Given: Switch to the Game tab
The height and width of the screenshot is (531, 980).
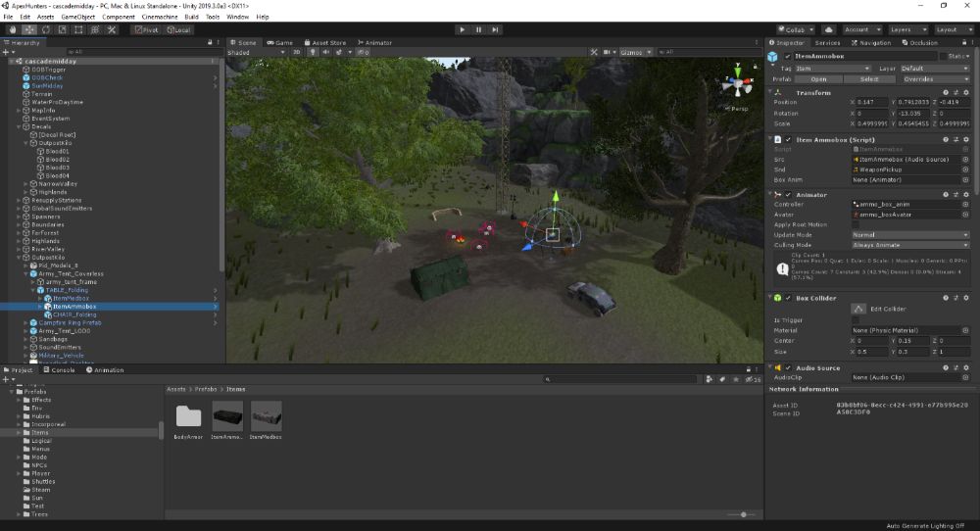Looking at the screenshot, I should (279, 42).
